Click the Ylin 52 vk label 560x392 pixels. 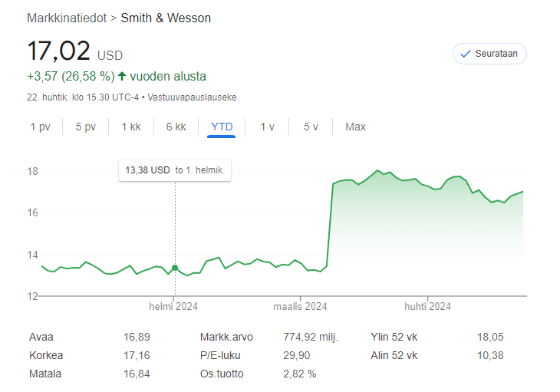point(394,337)
